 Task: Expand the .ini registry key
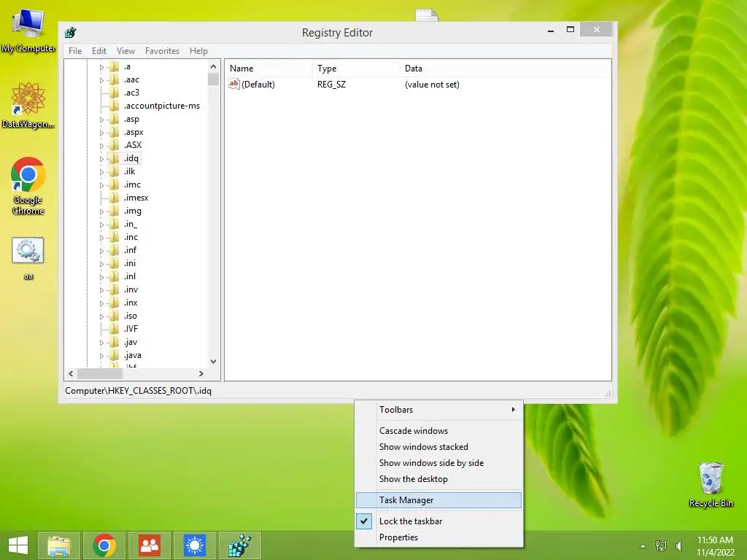[x=101, y=264]
